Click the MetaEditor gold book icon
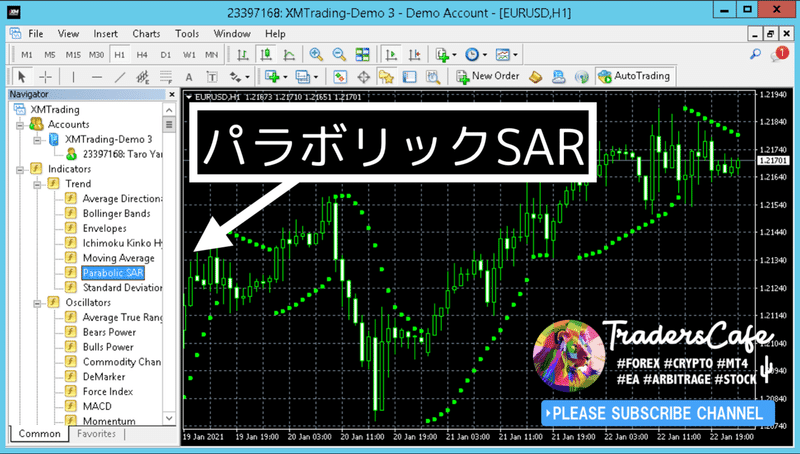 coord(535,77)
